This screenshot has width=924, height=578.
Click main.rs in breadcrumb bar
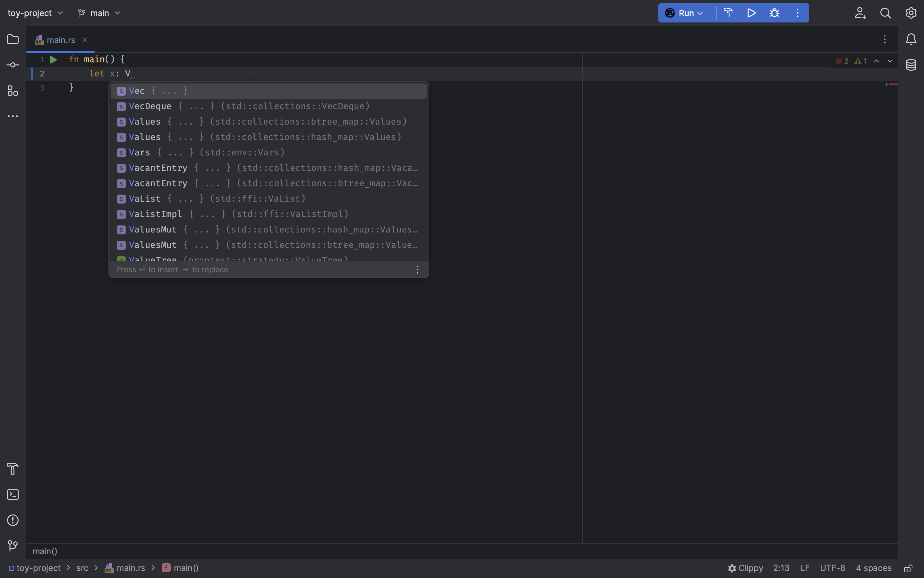[x=125, y=568]
